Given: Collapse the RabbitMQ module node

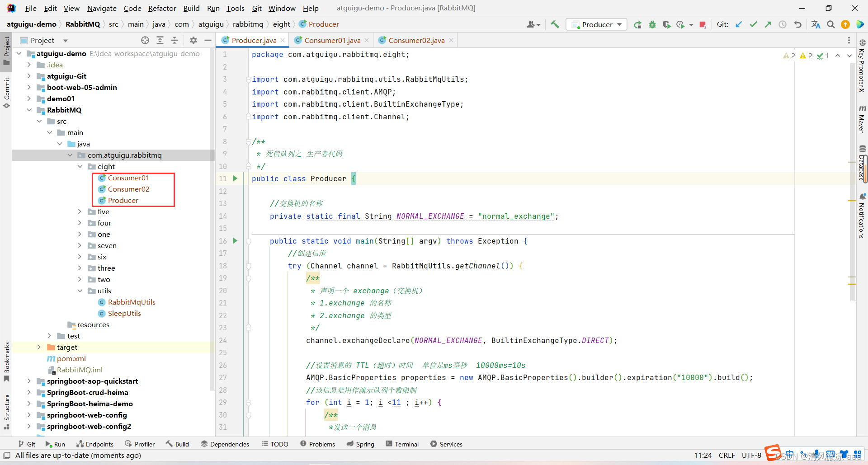Looking at the screenshot, I should tap(29, 110).
